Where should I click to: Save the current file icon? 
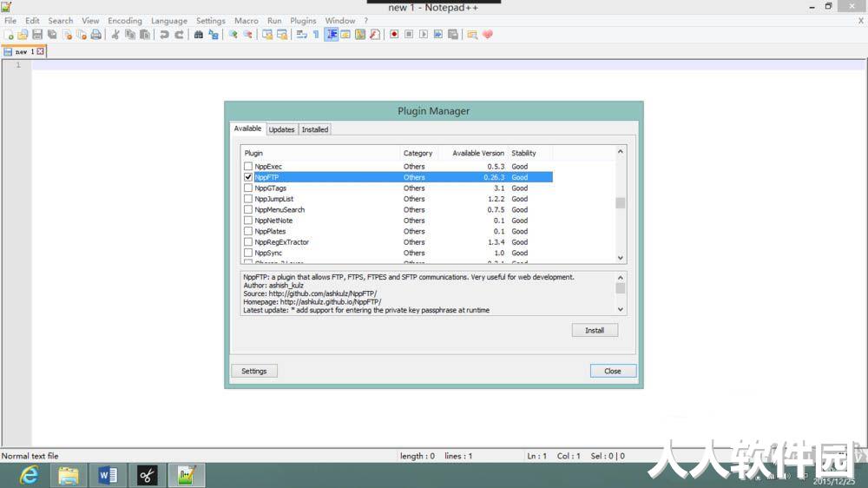pyautogui.click(x=37, y=35)
